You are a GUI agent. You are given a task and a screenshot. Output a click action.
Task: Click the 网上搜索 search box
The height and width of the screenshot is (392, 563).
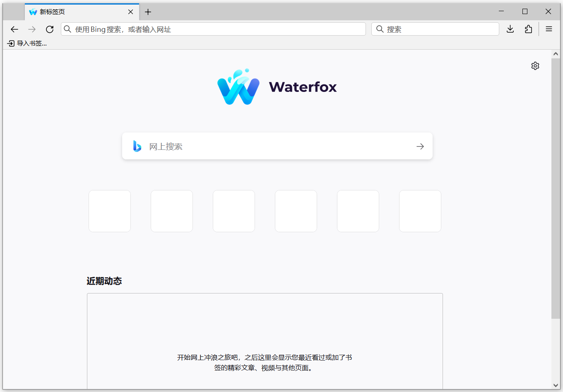(x=277, y=146)
